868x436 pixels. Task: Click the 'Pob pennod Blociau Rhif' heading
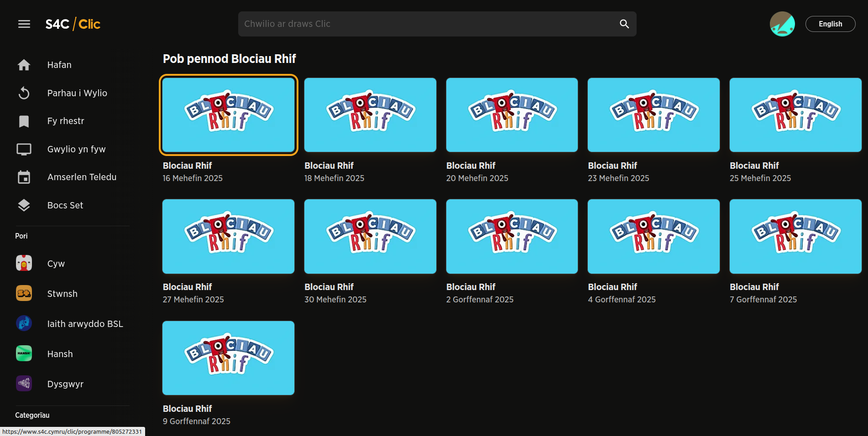230,59
